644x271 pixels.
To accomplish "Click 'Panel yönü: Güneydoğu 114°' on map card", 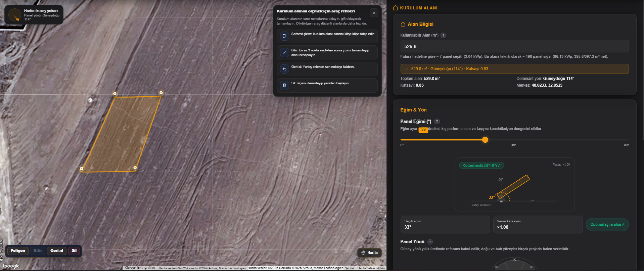I will point(42,17).
